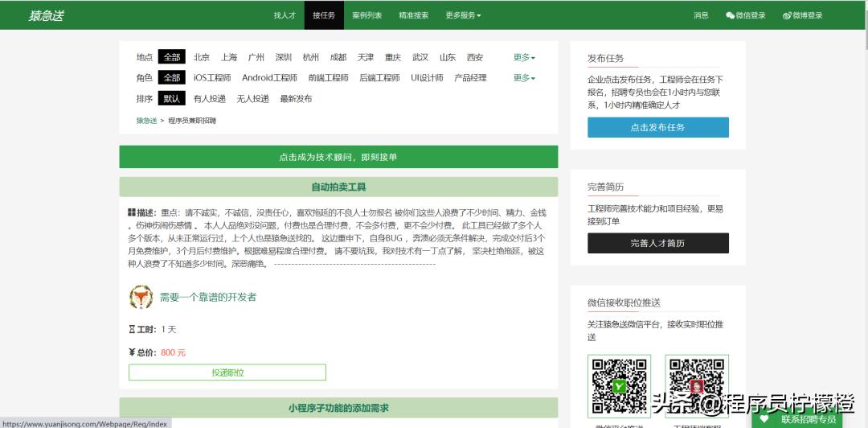The image size is (868, 428).
Task: Click the 猿急送 breadcrumb link
Action: tap(147, 121)
